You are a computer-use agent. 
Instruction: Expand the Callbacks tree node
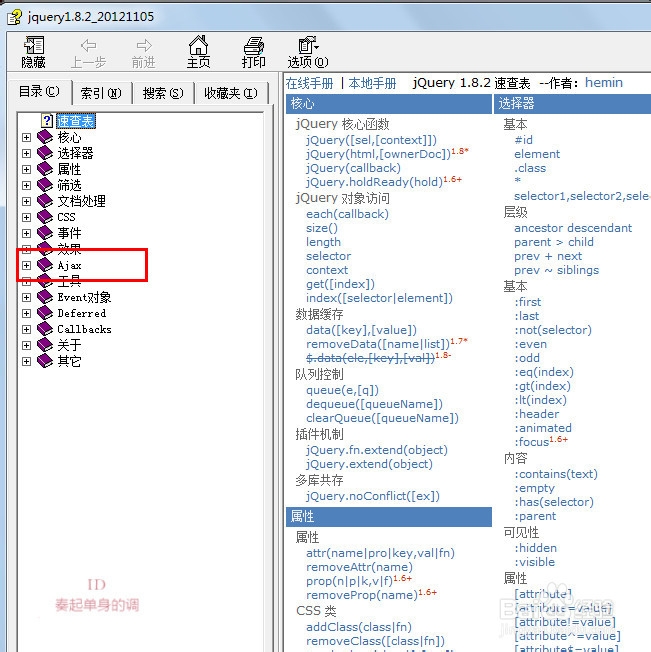pyautogui.click(x=26, y=329)
